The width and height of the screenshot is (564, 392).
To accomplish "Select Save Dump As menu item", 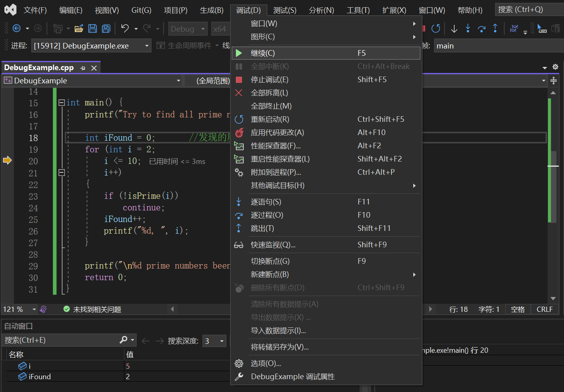I will [x=326, y=347].
